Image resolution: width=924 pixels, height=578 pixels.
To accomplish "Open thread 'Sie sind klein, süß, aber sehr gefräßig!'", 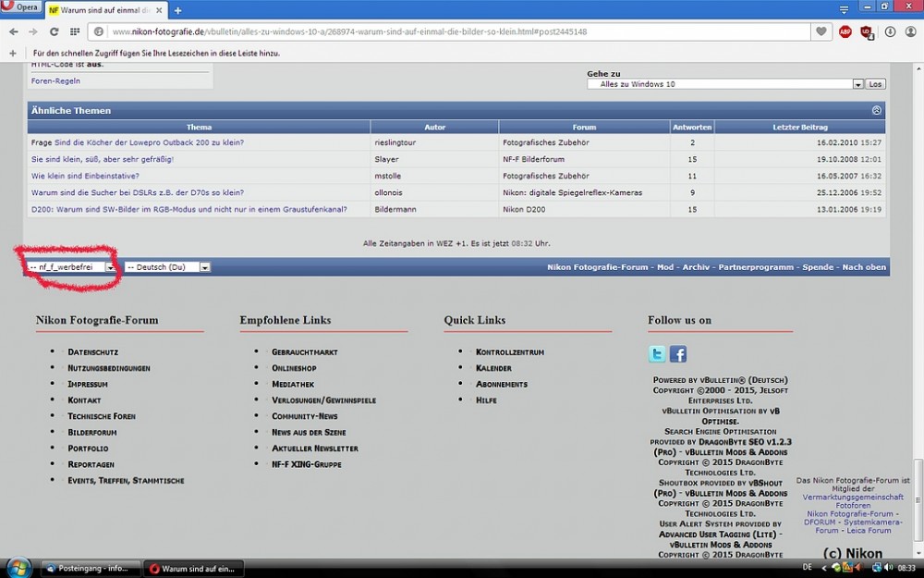I will [103, 159].
